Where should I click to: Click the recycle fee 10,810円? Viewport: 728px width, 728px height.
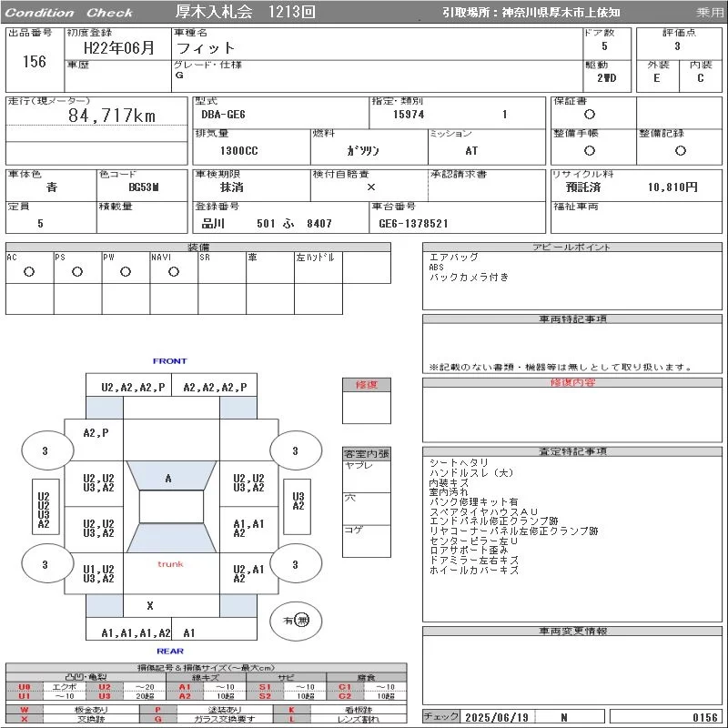click(x=672, y=187)
